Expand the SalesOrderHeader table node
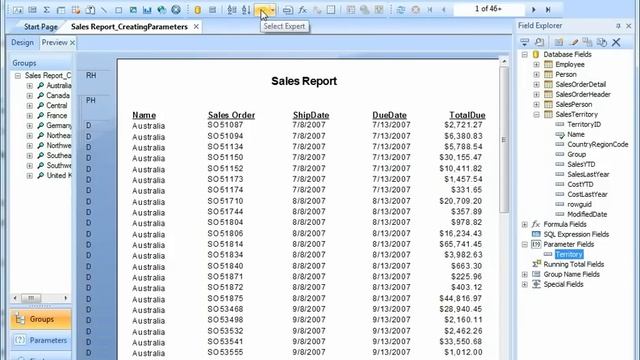This screenshot has height=360, width=640. pos(537,94)
